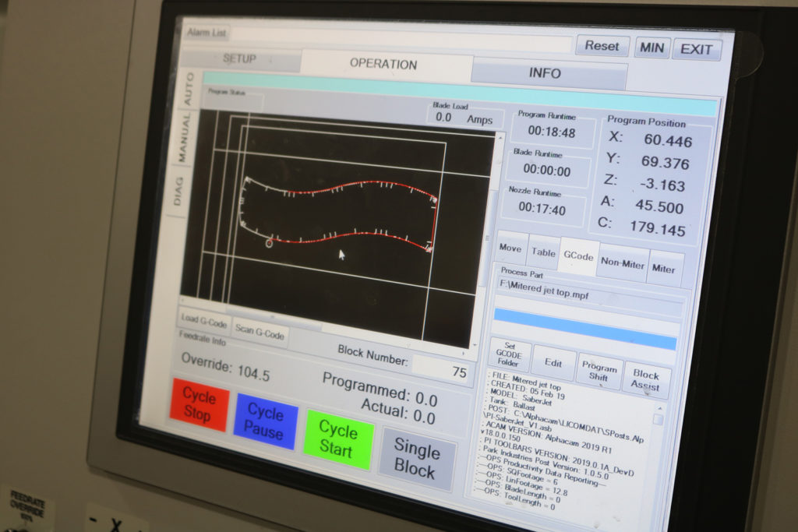Image resolution: width=798 pixels, height=532 pixels.
Task: Click the toolpath view scroll-up arrow
Action: [500, 137]
